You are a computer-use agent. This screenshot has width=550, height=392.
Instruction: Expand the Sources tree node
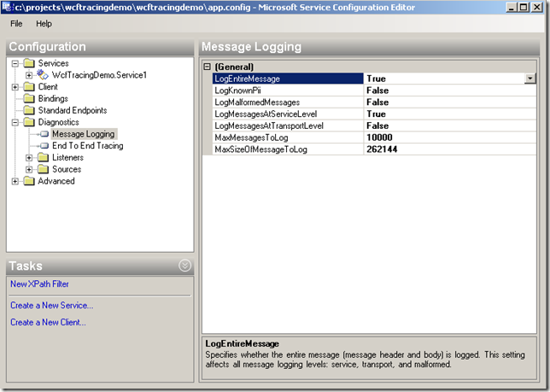point(29,169)
